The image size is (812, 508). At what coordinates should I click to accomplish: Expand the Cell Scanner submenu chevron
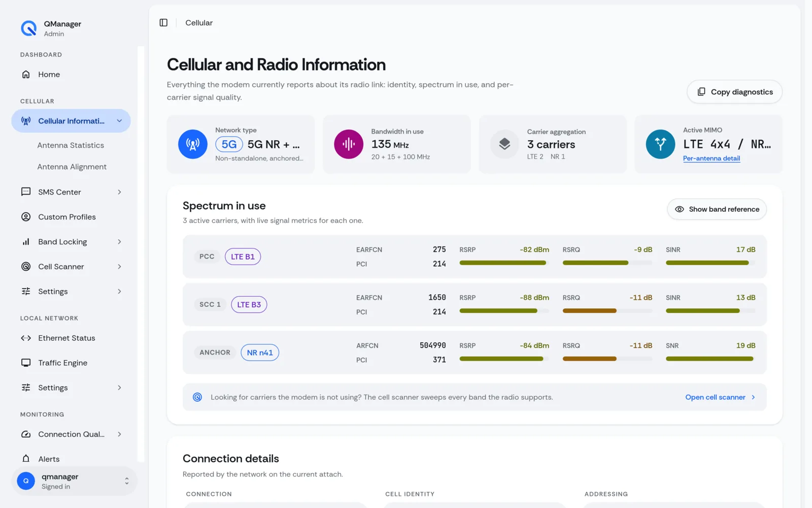pos(119,267)
